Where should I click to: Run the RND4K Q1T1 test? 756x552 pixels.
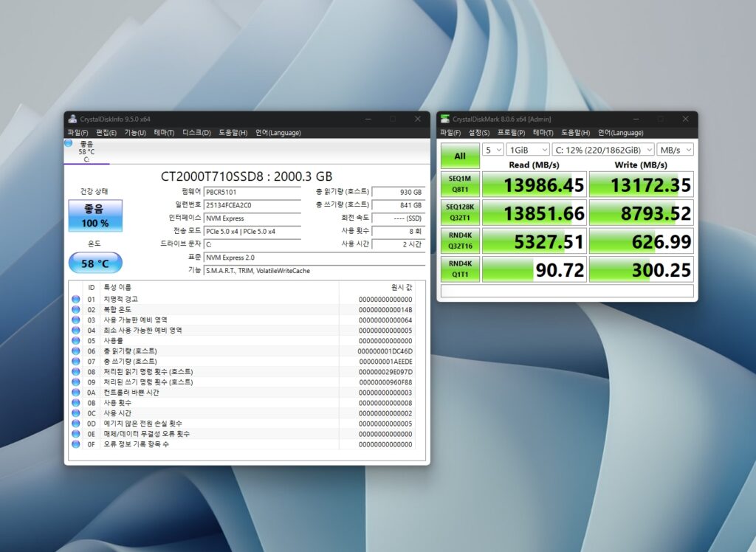click(x=460, y=269)
